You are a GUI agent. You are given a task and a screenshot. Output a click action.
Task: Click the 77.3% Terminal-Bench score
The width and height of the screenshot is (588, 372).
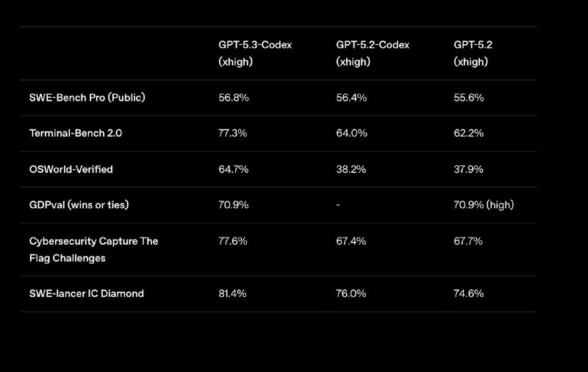point(233,134)
